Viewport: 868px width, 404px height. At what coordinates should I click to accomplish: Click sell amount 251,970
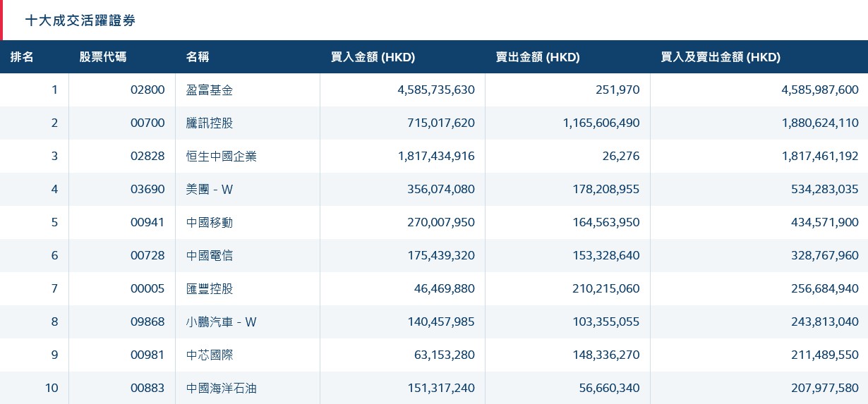617,90
